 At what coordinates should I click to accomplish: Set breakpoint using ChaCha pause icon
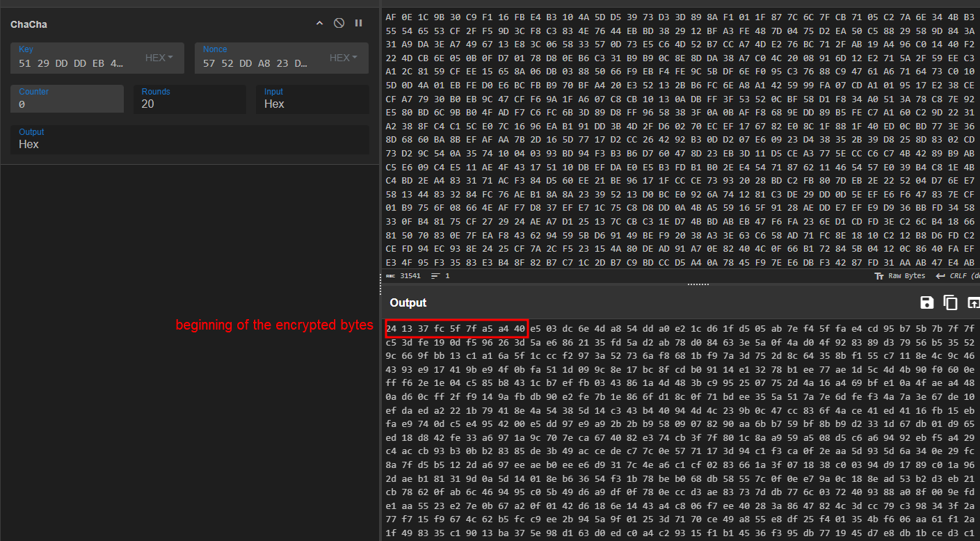[x=358, y=24]
